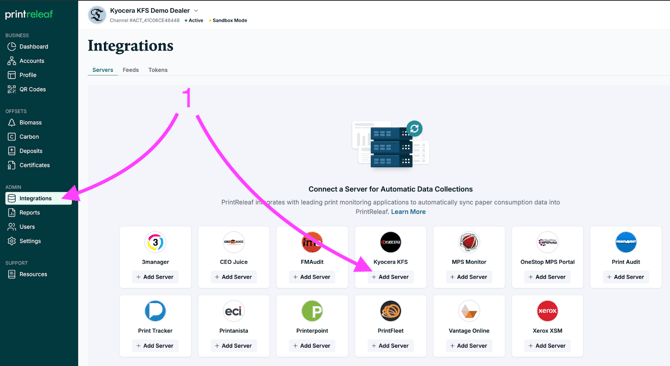Add Server for FMAudit
This screenshot has width=670, height=366.
[x=312, y=277]
